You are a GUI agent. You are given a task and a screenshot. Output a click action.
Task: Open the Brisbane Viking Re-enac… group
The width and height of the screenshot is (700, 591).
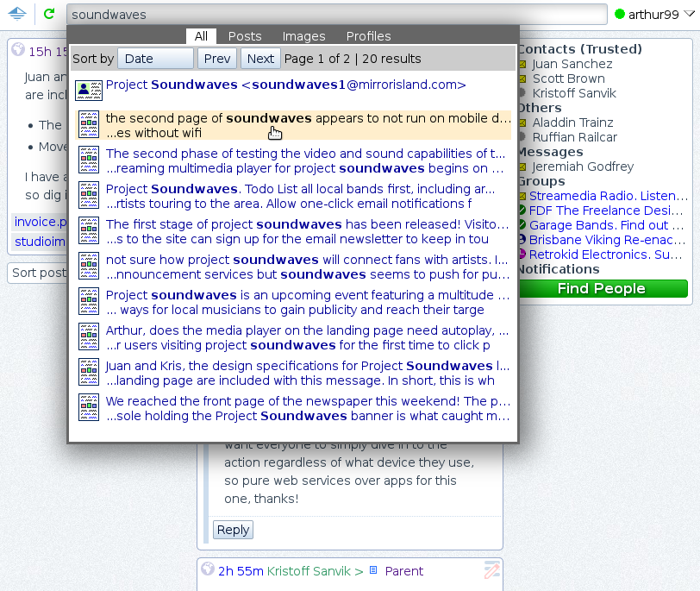[607, 240]
